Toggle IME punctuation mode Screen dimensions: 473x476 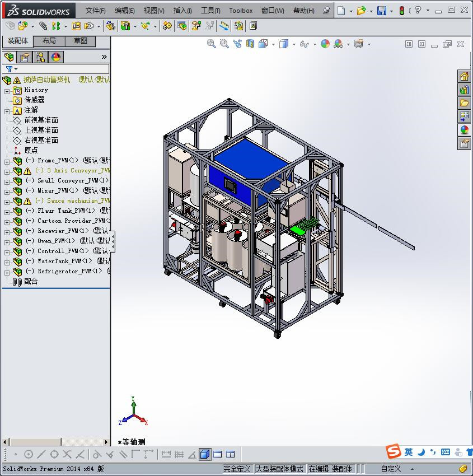[x=433, y=452]
